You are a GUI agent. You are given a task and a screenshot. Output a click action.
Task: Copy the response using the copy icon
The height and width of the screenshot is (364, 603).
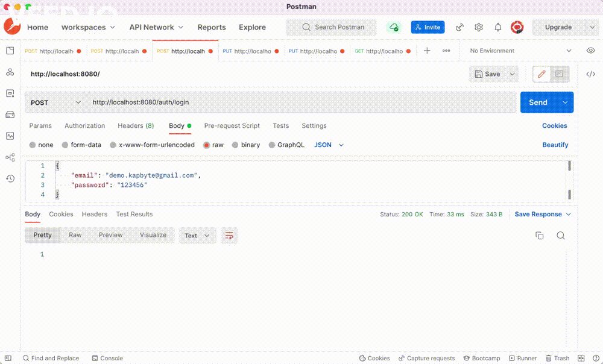[x=540, y=236]
